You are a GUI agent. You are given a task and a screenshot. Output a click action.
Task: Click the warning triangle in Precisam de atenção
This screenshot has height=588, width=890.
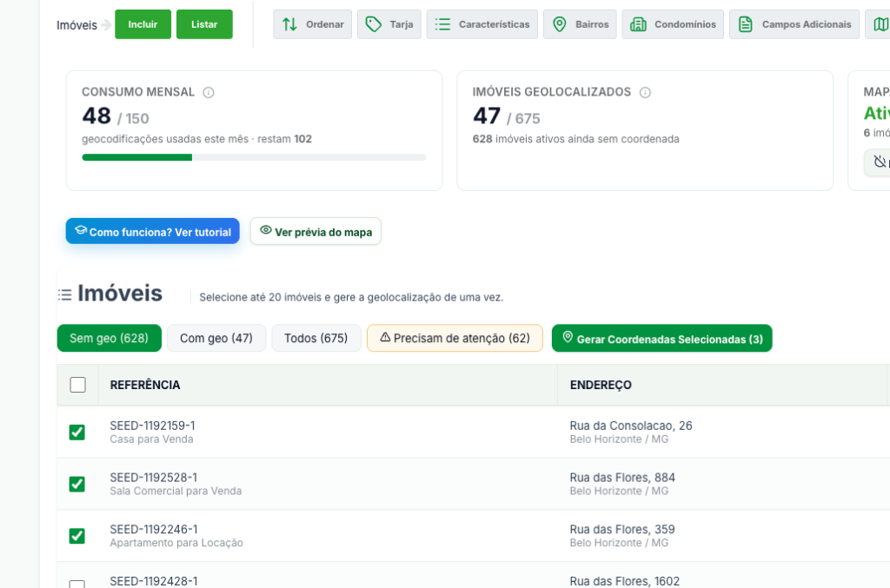tap(385, 337)
